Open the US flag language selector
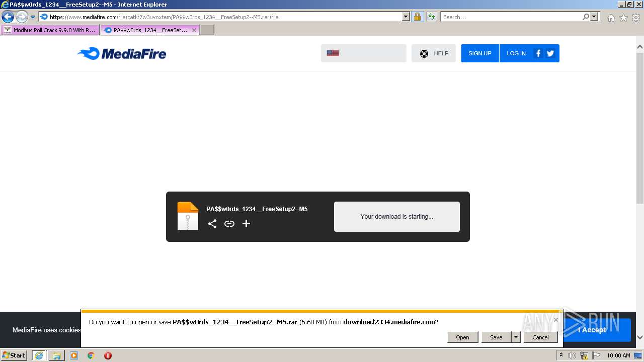Image resolution: width=644 pixels, height=362 pixels. tap(364, 53)
